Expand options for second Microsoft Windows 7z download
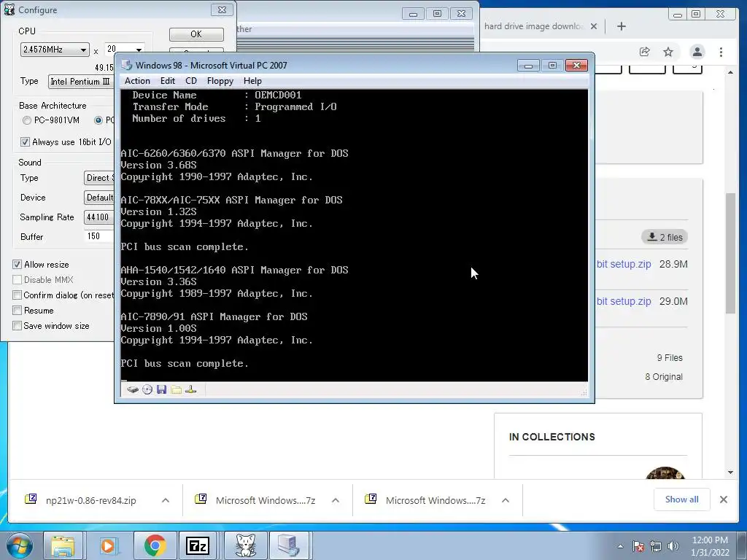 [506, 500]
